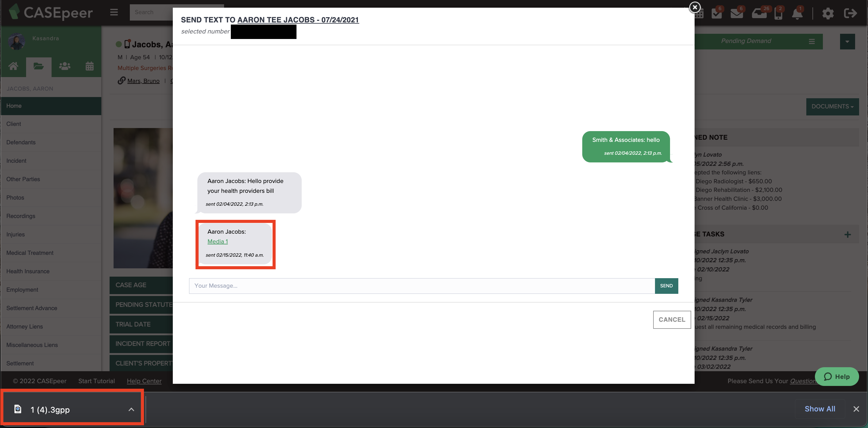
Task: Select Defendants in sidebar menu
Action: coord(51,142)
